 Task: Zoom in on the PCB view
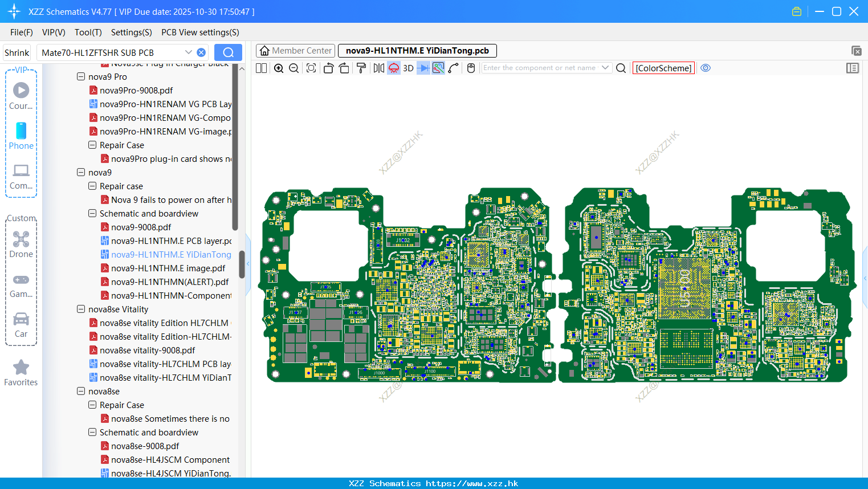tap(279, 68)
